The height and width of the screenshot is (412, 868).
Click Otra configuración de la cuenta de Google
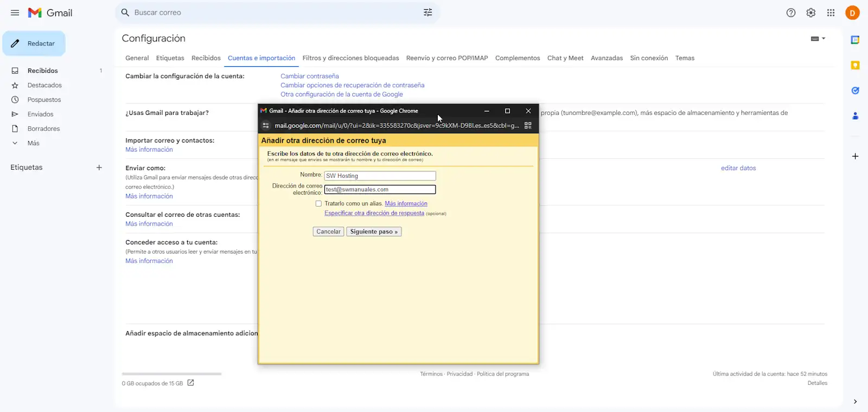pos(342,94)
